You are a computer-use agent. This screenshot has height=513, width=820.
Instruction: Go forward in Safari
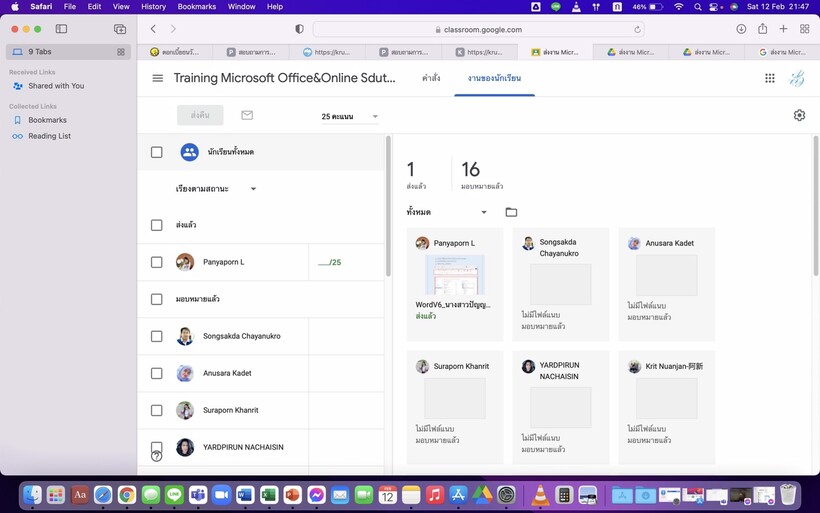click(x=173, y=29)
